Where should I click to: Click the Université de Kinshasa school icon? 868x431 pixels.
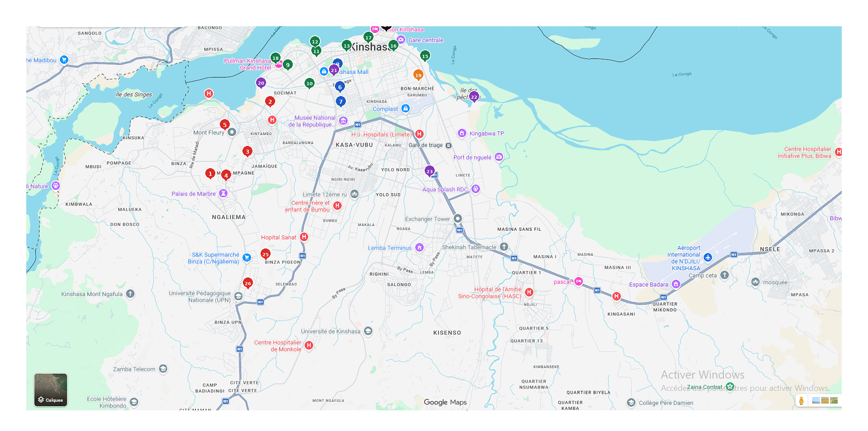pyautogui.click(x=368, y=331)
